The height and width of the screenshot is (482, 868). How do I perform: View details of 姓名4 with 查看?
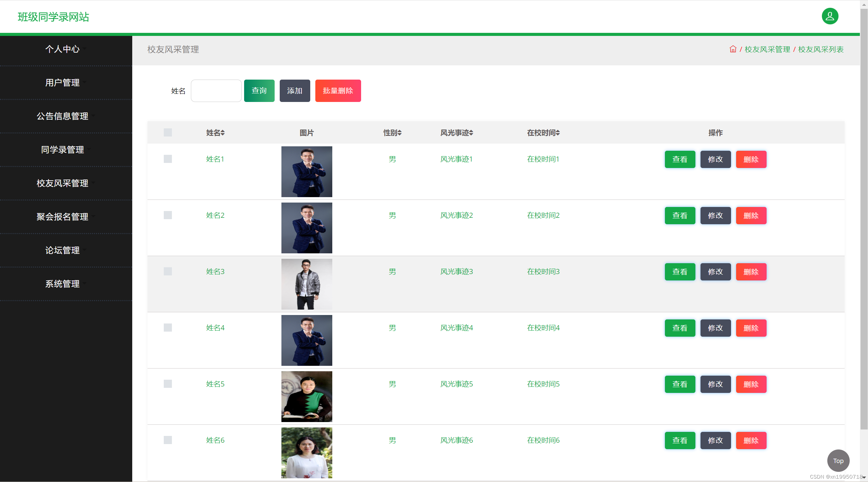click(680, 328)
